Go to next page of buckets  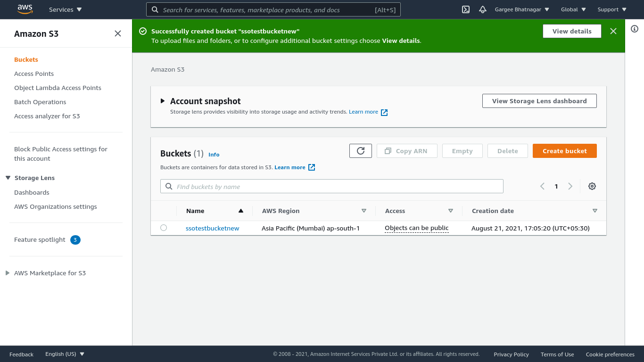coord(570,186)
